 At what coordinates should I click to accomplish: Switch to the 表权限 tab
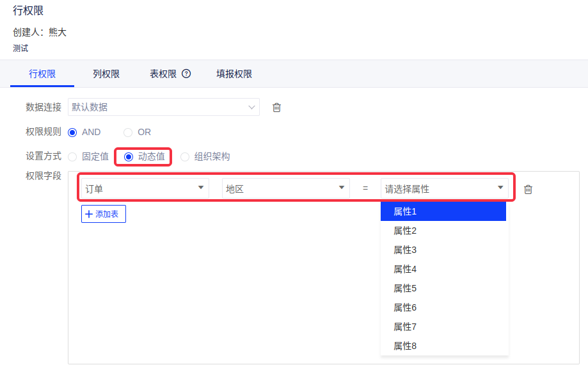click(x=163, y=74)
